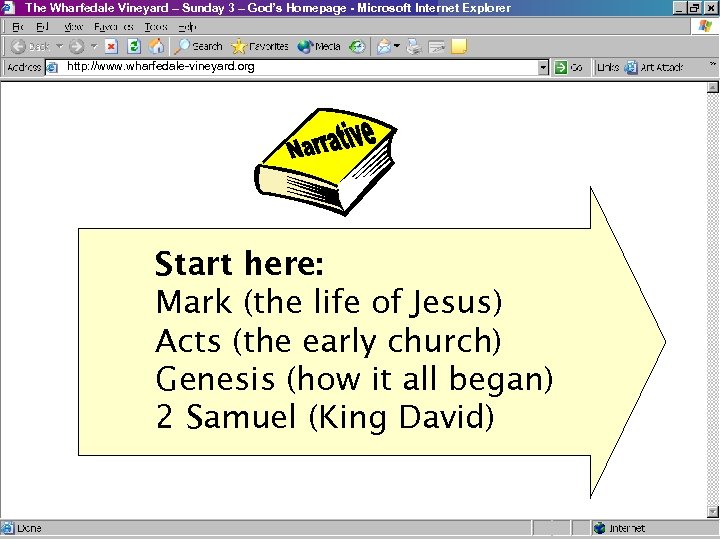This screenshot has width=720, height=540.
Task: Click the vertical scrollbar track
Action: pos(712,298)
